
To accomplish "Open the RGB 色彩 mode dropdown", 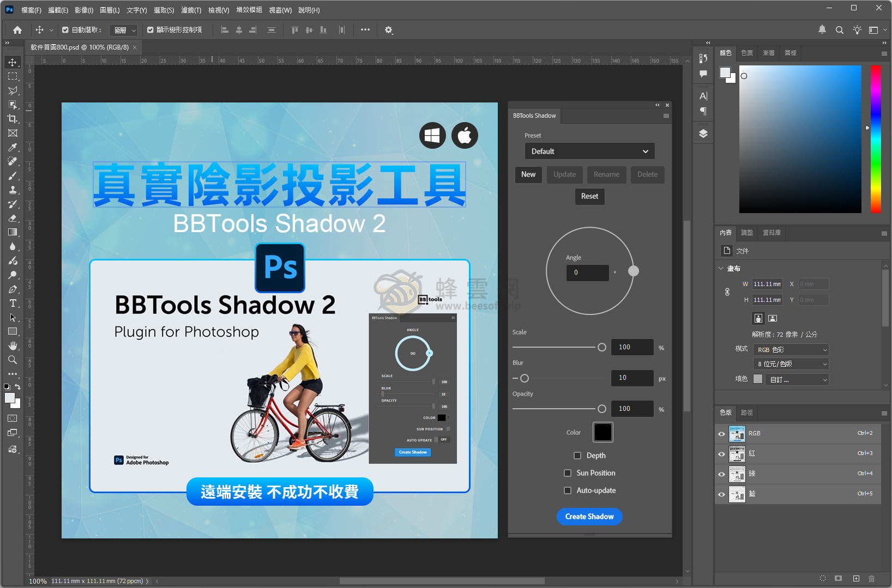I will pyautogui.click(x=791, y=350).
